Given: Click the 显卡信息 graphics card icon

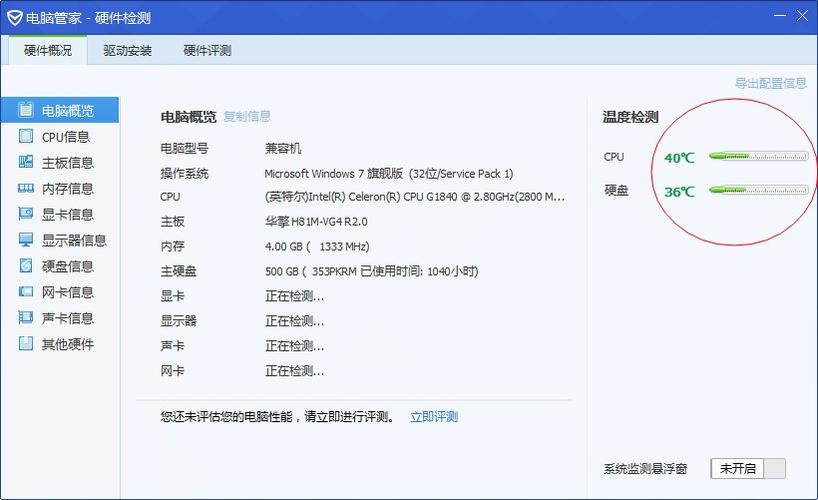Looking at the screenshot, I should [26, 213].
